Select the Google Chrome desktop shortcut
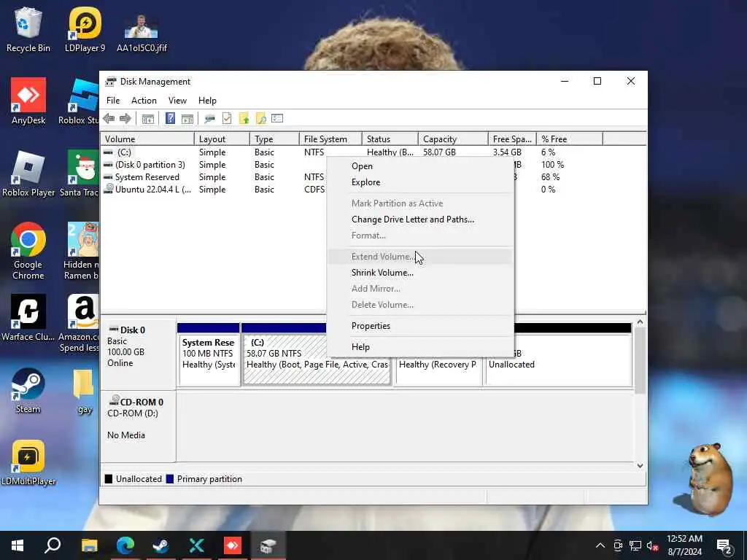Screen dimensions: 747x560 (x=28, y=251)
